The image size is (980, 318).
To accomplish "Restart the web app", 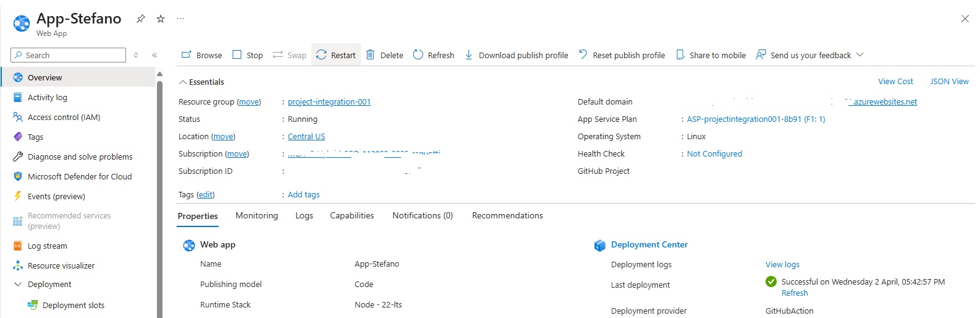I will (x=336, y=55).
